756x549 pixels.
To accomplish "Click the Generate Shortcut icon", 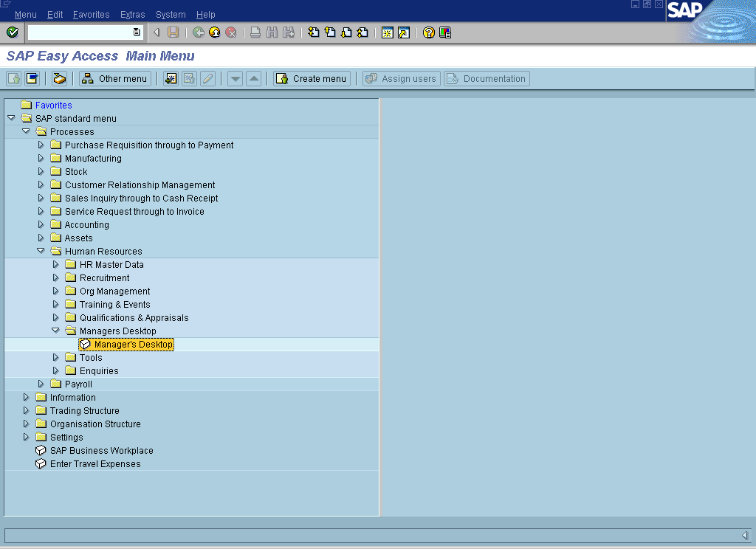I will [x=404, y=32].
